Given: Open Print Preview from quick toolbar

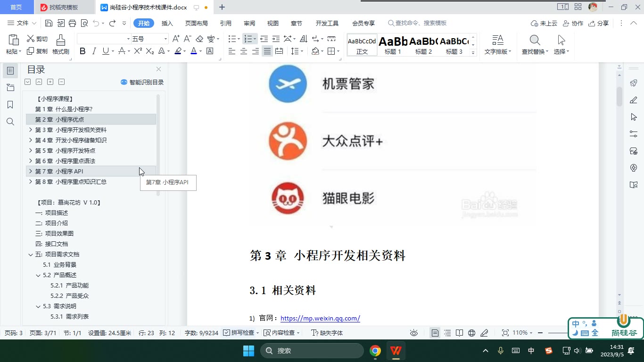Looking at the screenshot, I should click(84, 23).
